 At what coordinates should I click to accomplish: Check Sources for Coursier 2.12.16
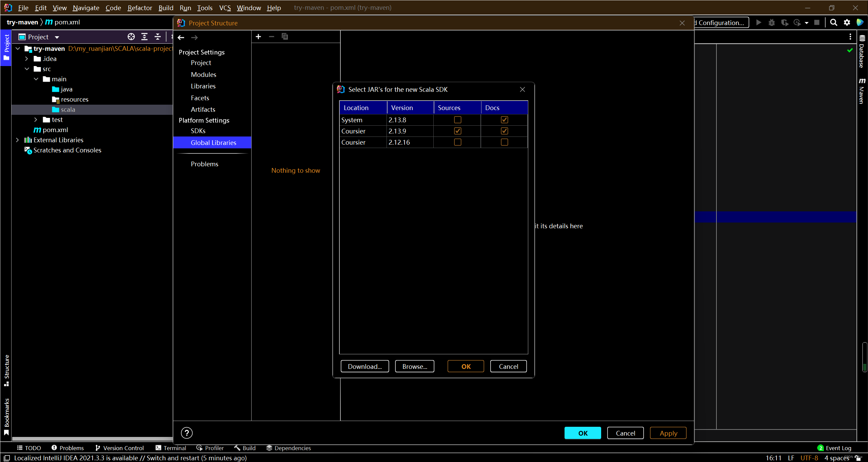457,142
